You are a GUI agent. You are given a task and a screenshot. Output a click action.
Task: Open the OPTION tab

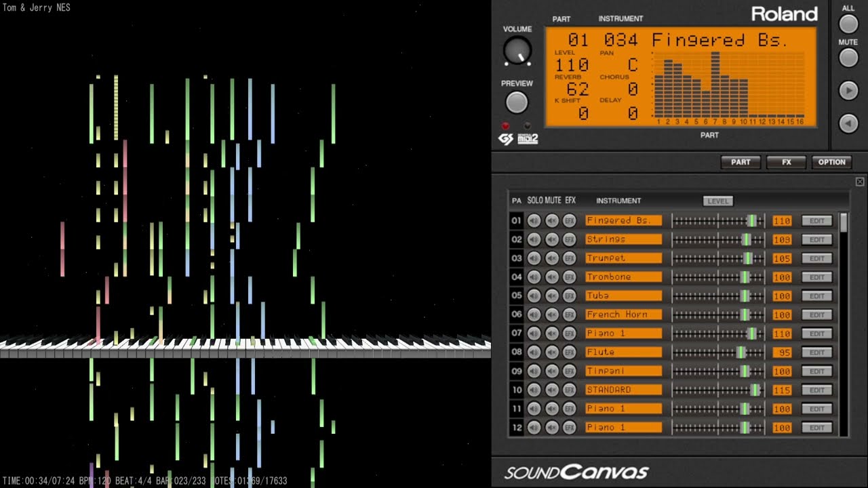[x=831, y=162]
